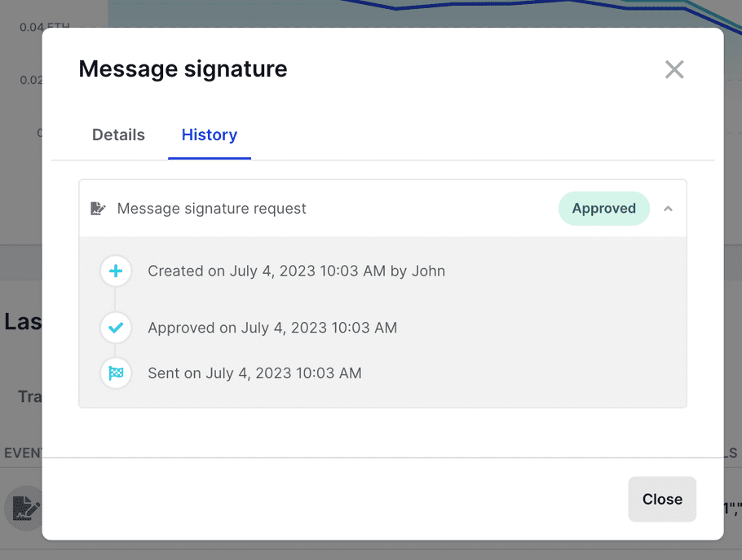The width and height of the screenshot is (742, 560).
Task: Click the signature event icon behind modal
Action: (23, 508)
